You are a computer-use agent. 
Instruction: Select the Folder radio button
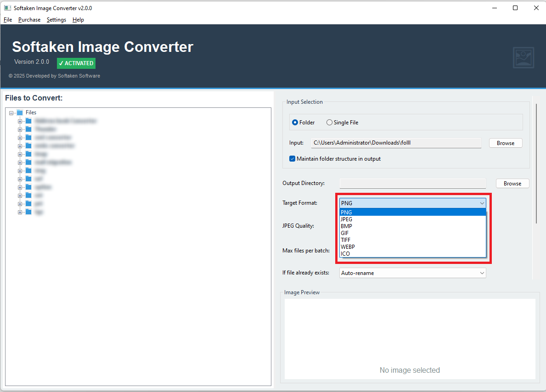(x=303, y=123)
